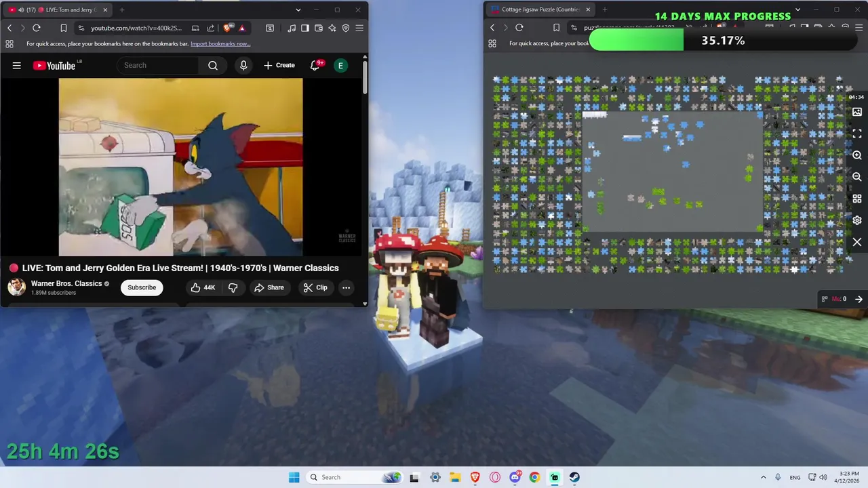
Task: Bookmark the puzzle page
Action: [x=556, y=28]
